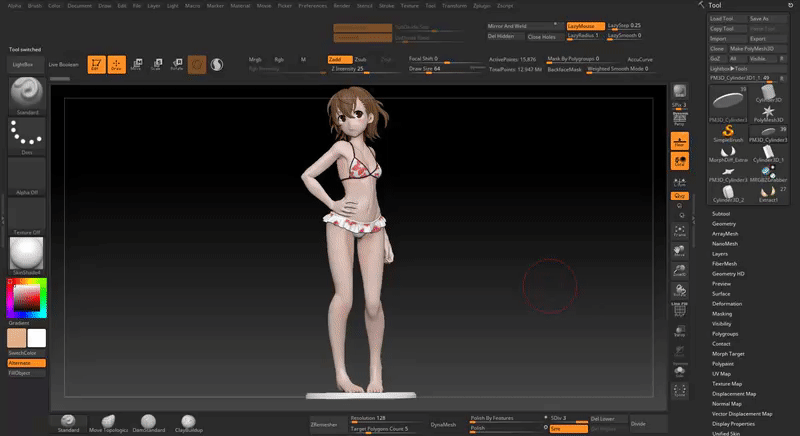The width and height of the screenshot is (800, 436).
Task: Expand the Deformation section
Action: 727,303
